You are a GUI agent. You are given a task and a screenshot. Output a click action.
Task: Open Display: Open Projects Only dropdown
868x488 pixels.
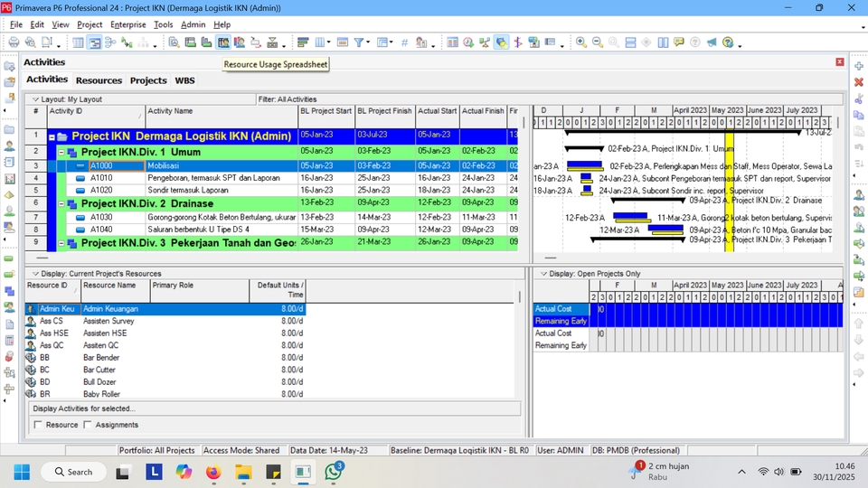[543, 274]
